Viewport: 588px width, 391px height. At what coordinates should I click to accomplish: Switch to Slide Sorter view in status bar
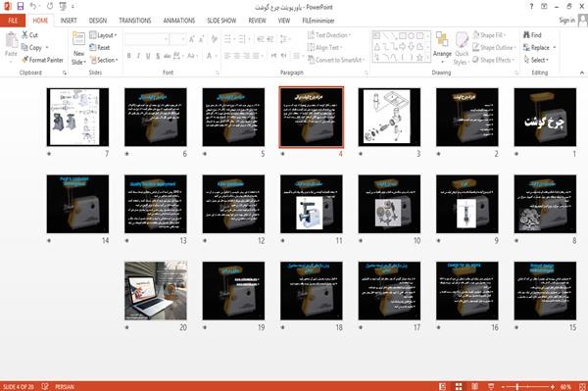click(x=459, y=386)
